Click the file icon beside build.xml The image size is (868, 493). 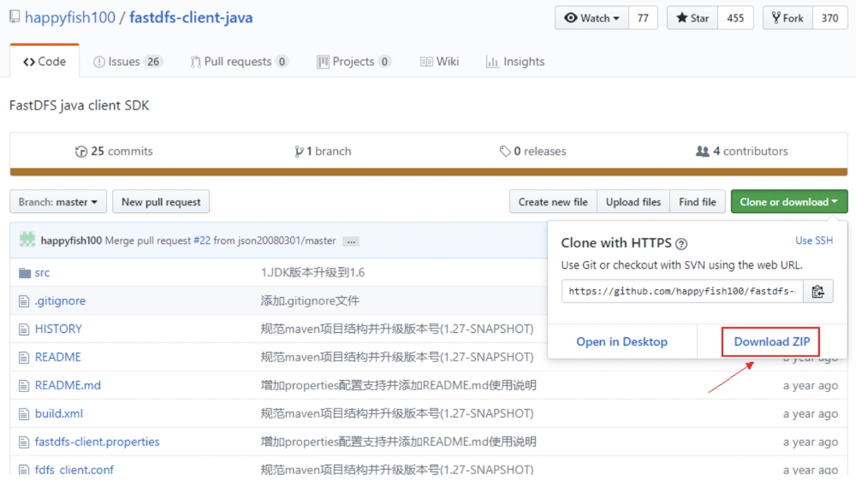(24, 414)
